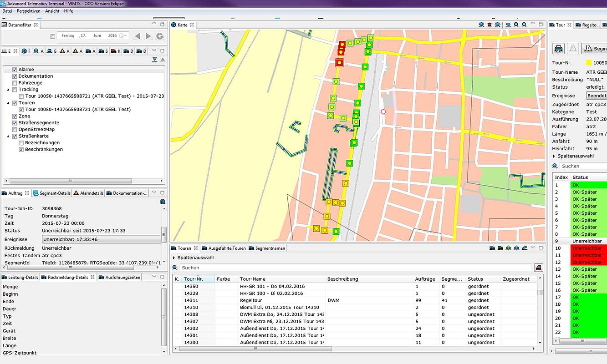Click the blue plus icon in the Touren toolbar
This screenshot has width=607, height=364.
(x=516, y=248)
